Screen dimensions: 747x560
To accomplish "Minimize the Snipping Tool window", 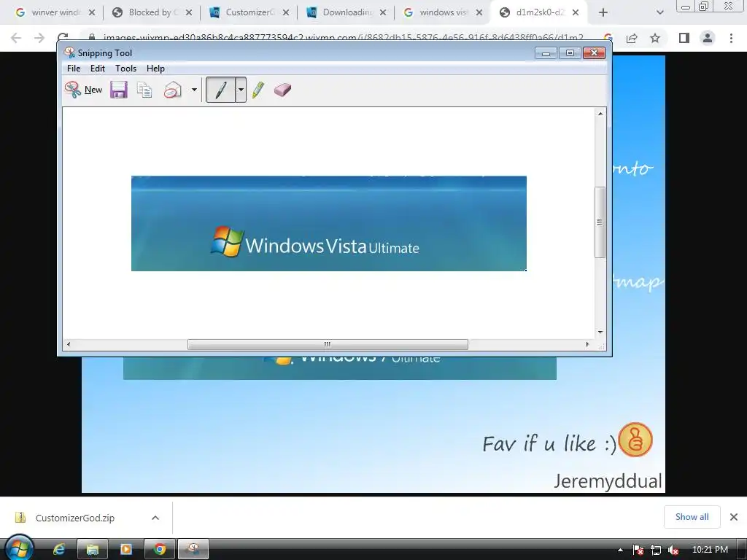I will [x=546, y=52].
